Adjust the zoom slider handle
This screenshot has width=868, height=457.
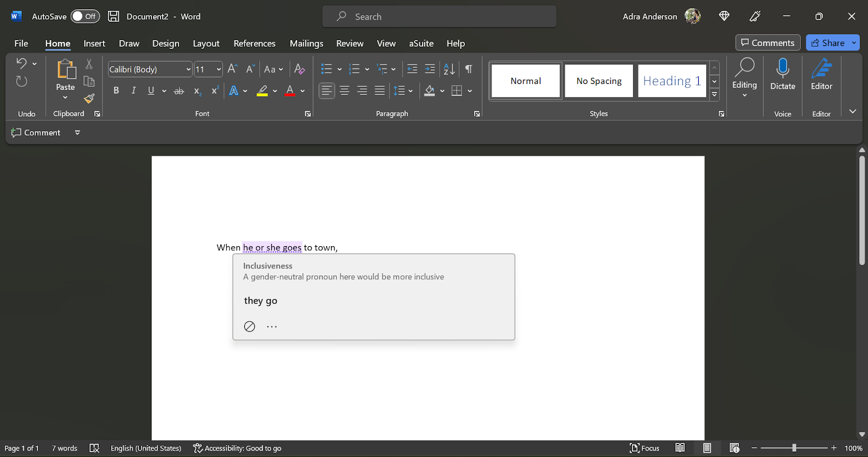(794, 448)
